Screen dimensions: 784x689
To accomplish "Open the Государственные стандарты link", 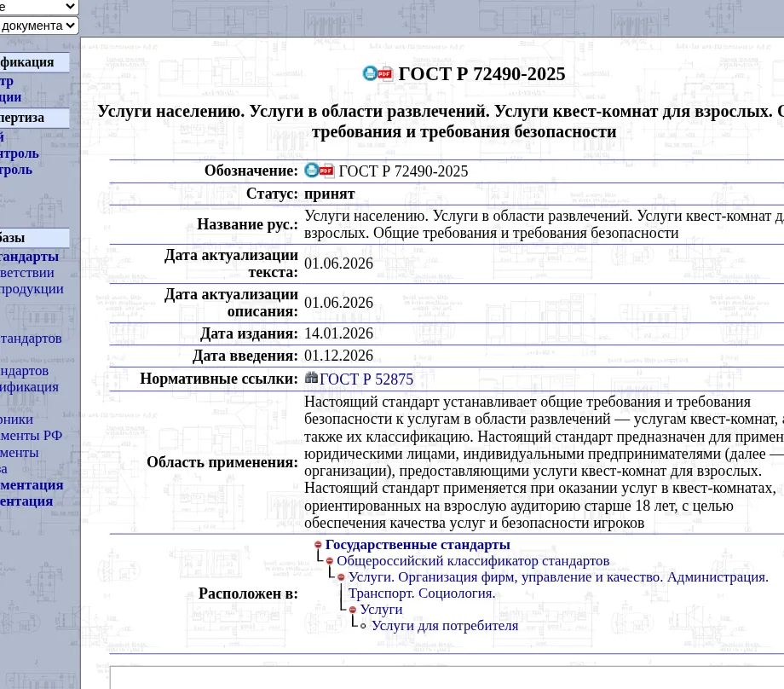I will (x=418, y=544).
